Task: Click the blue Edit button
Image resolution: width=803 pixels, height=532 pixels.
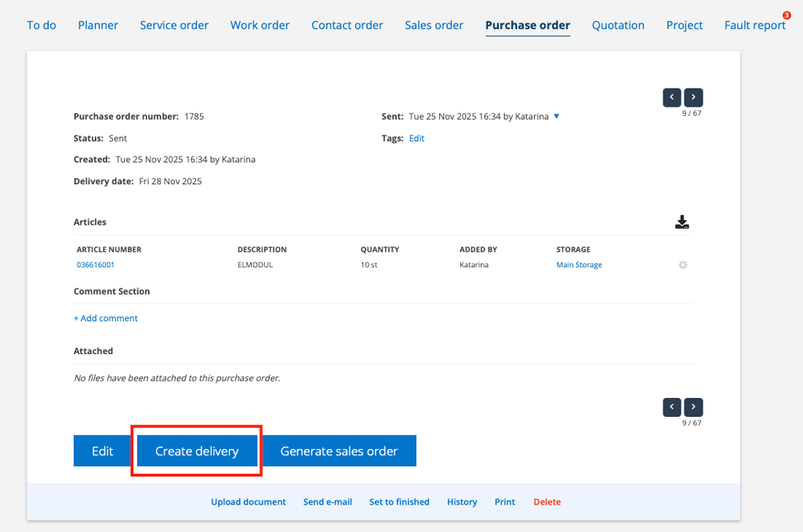Action: pos(102,451)
